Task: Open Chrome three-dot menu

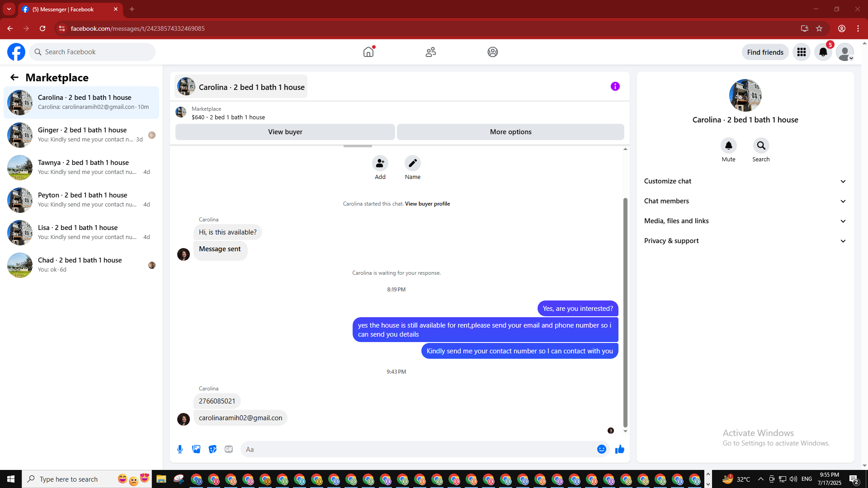Action: pos(858,28)
